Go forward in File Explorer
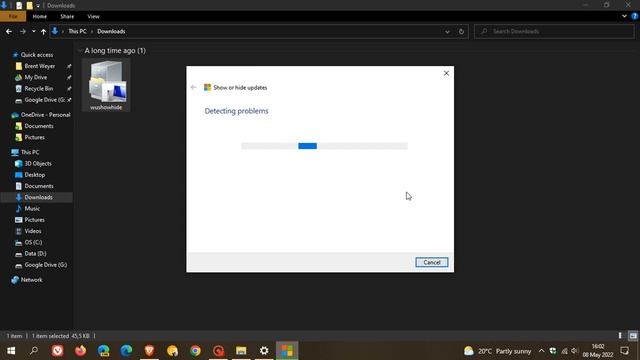This screenshot has height=360, width=640. click(22, 31)
